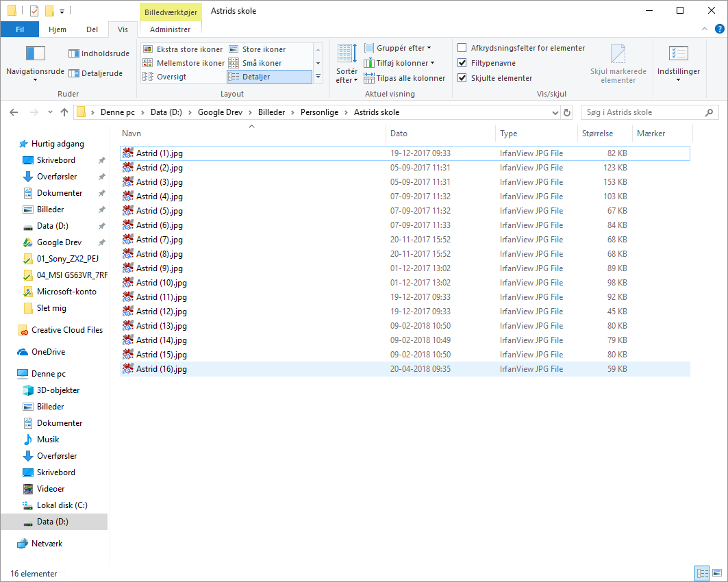728x582 pixels.
Task: Uncheck Skjulte elementer
Action: coord(462,77)
